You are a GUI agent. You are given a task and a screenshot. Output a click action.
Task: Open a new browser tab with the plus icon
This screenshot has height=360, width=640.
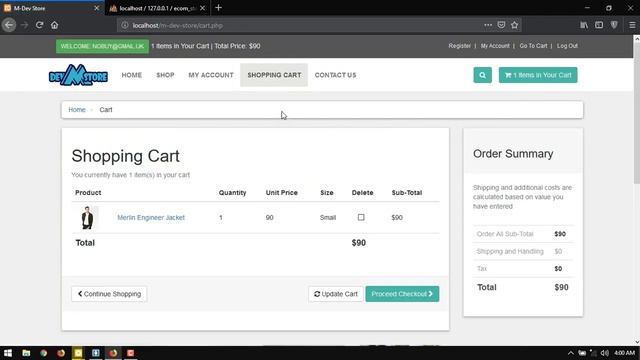(218, 8)
